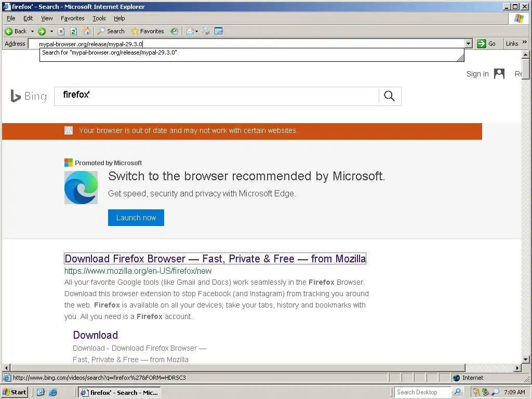Click the magnifier search button in Bing

pyautogui.click(x=390, y=96)
